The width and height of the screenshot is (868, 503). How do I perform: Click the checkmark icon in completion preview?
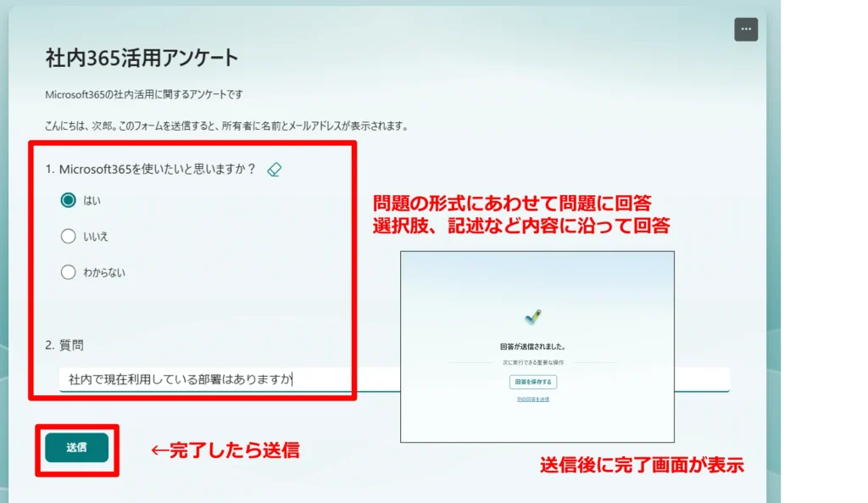[532, 317]
